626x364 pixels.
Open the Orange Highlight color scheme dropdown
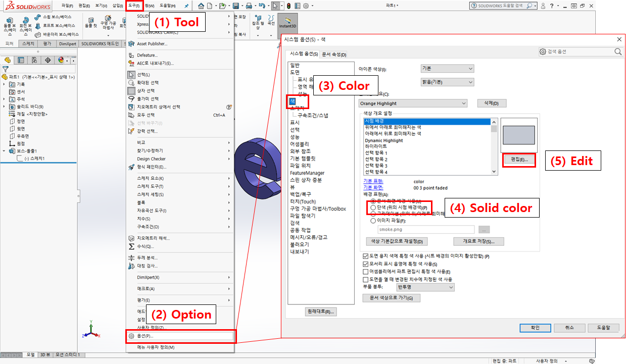413,103
